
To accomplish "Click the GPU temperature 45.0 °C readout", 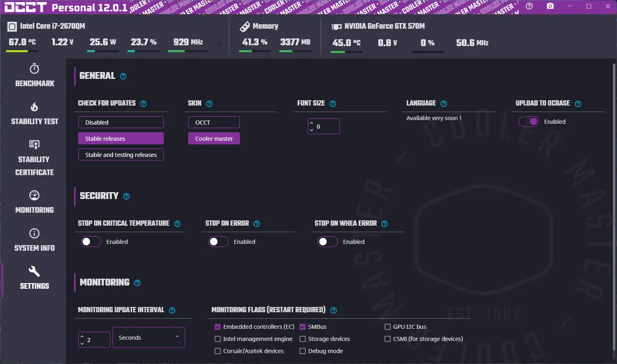I will pyautogui.click(x=346, y=42).
